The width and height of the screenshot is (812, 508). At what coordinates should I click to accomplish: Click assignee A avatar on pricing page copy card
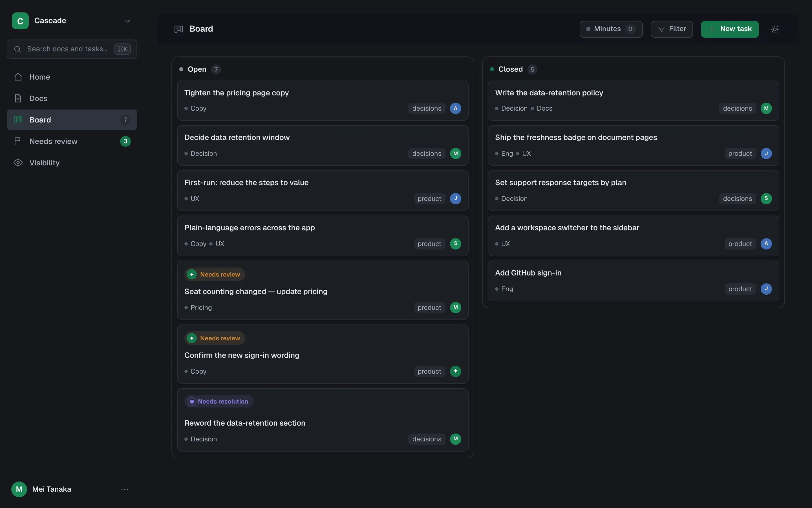[455, 109]
